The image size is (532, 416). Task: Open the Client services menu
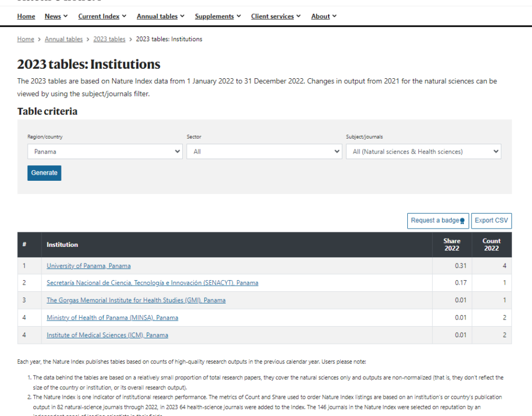coord(276,16)
